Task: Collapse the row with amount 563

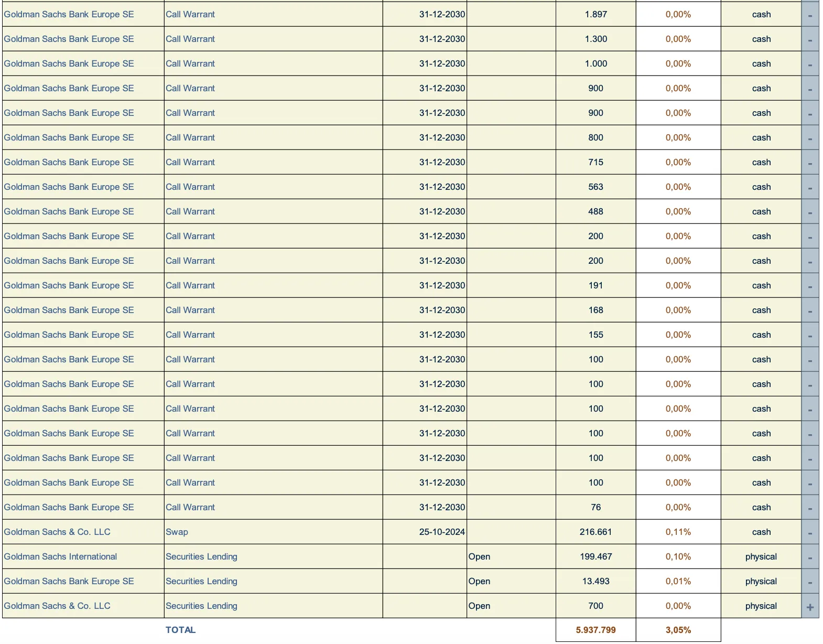Action: pyautogui.click(x=810, y=187)
